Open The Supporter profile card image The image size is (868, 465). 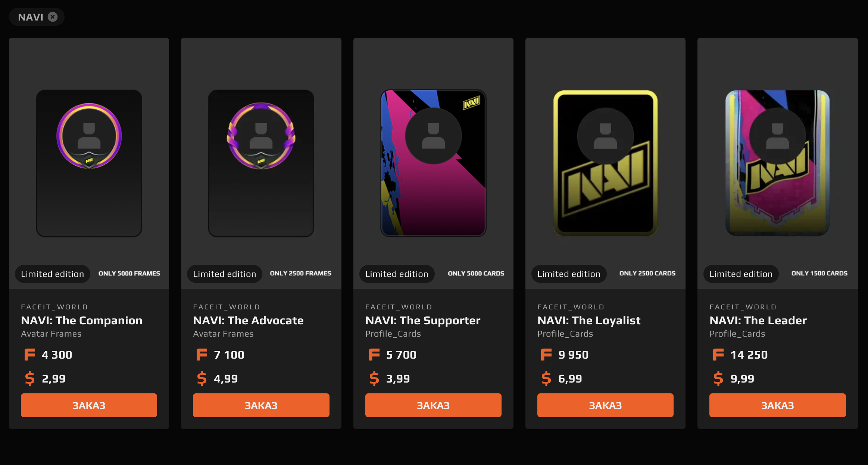(x=433, y=163)
